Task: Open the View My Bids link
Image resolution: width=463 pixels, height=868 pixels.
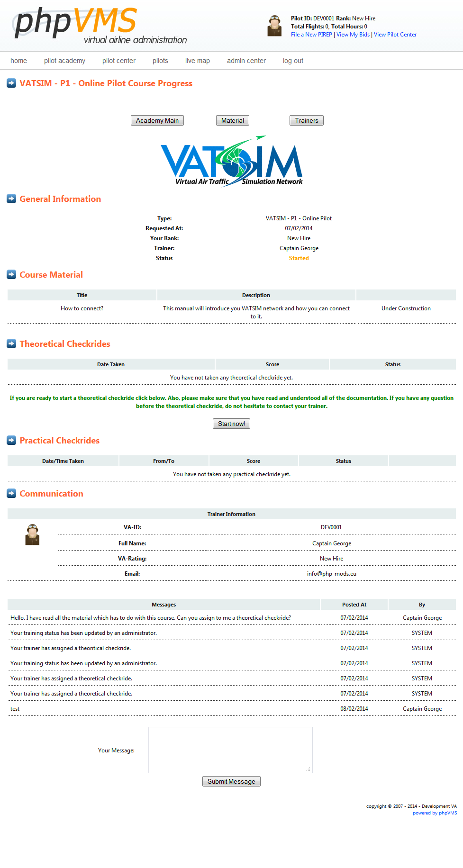Action: (x=353, y=35)
